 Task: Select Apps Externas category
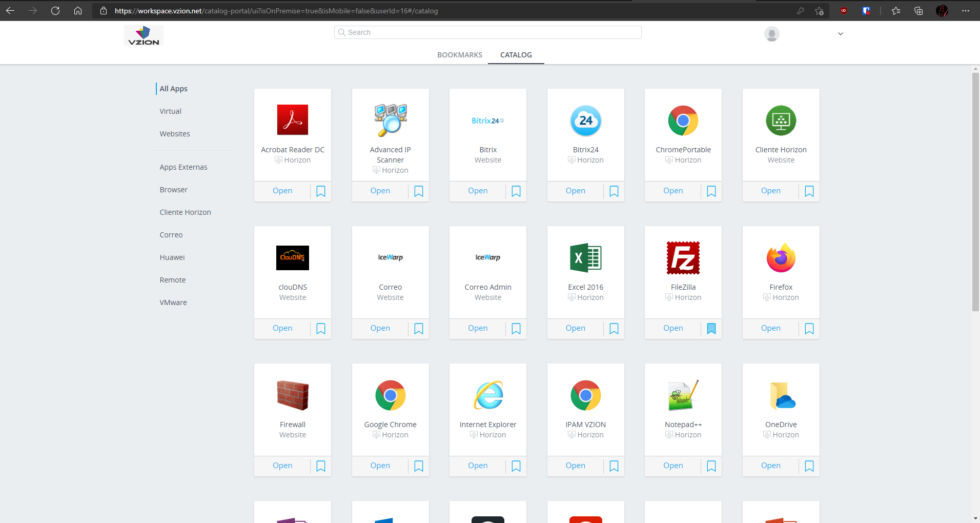(183, 167)
